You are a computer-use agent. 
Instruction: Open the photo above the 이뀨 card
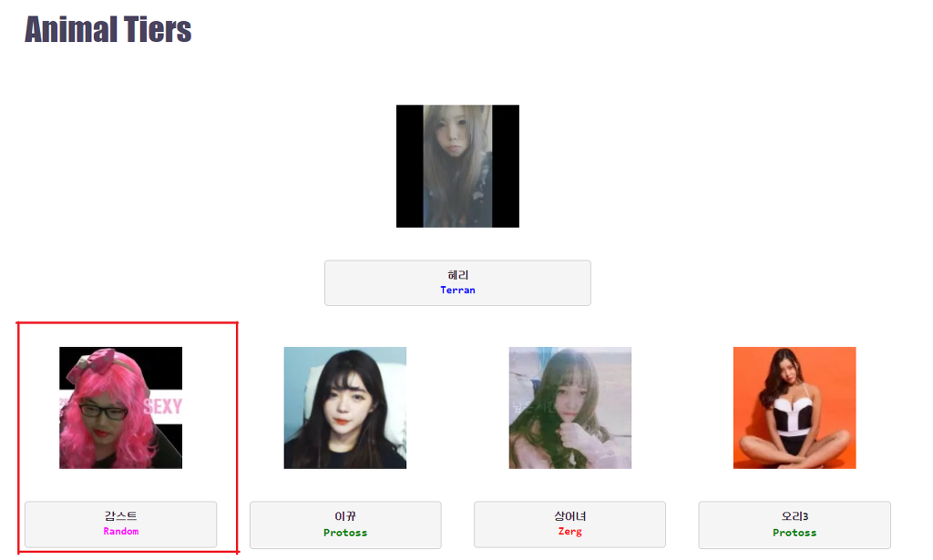point(345,408)
